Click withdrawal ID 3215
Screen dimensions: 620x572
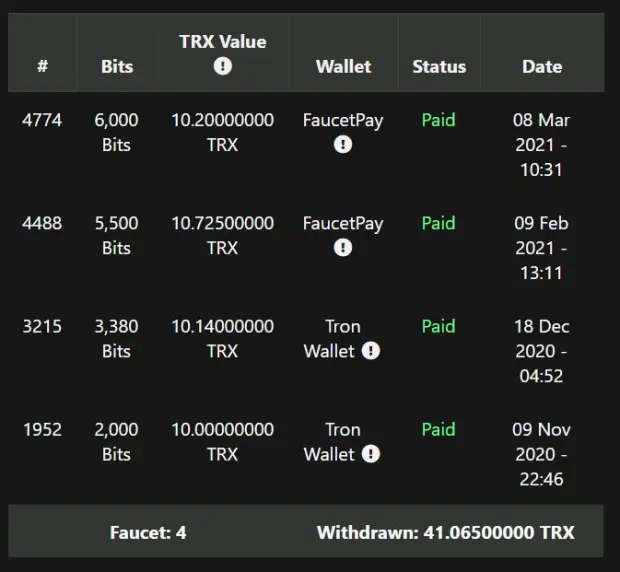(42, 327)
